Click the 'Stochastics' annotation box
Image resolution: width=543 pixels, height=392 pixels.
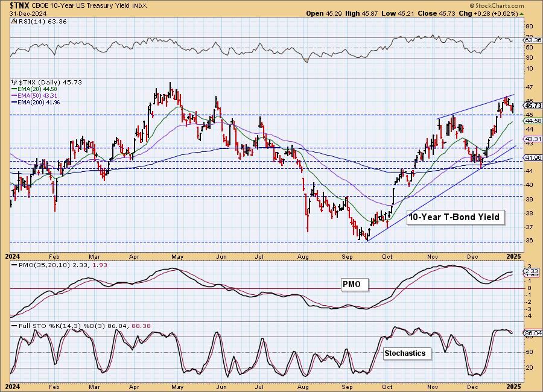pos(407,353)
